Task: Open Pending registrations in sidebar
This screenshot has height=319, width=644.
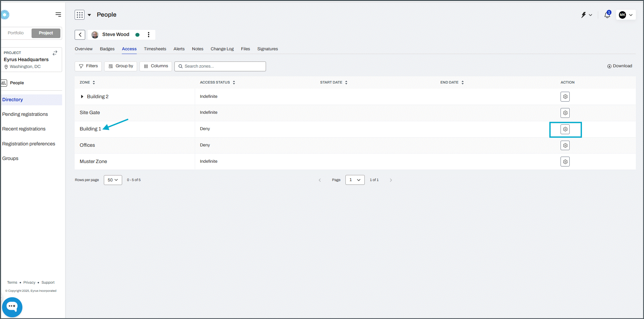Action: (x=25, y=114)
